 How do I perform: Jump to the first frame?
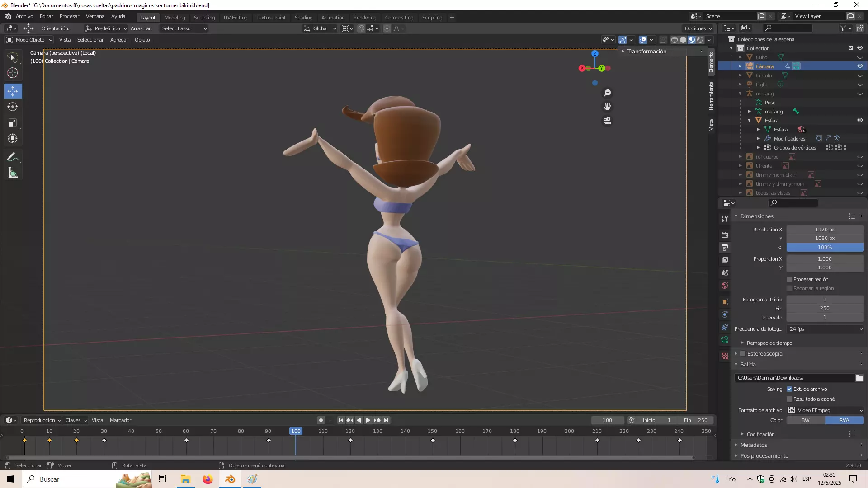pos(341,420)
